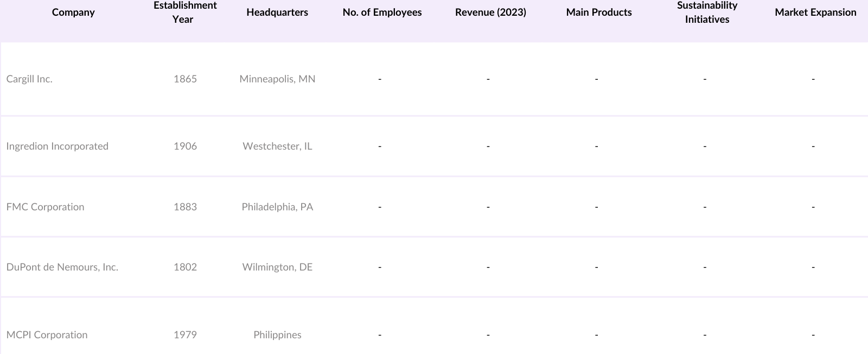Click the 1906 year value
Screen dimensions: 868x354
(x=185, y=146)
